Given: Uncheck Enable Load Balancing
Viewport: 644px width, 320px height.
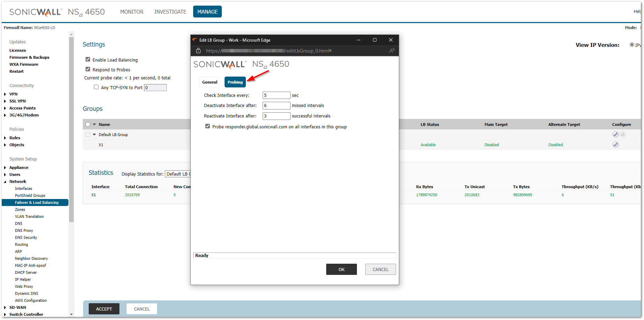Looking at the screenshot, I should point(88,59).
